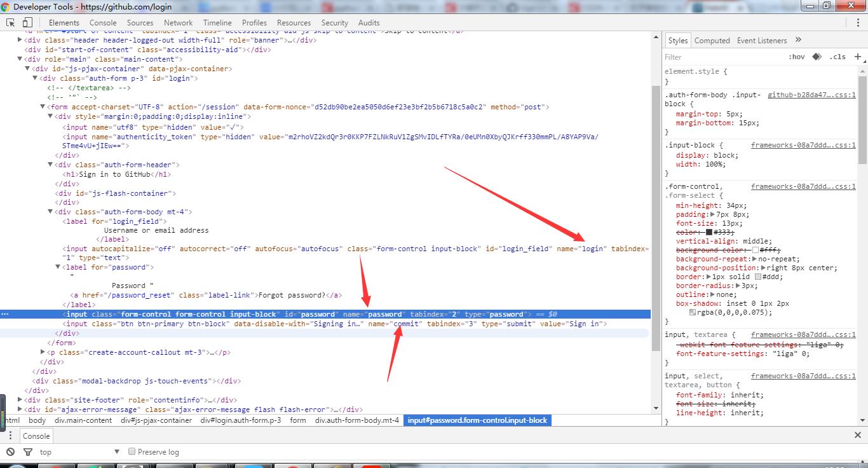Click the #333 color swatch

(709, 232)
